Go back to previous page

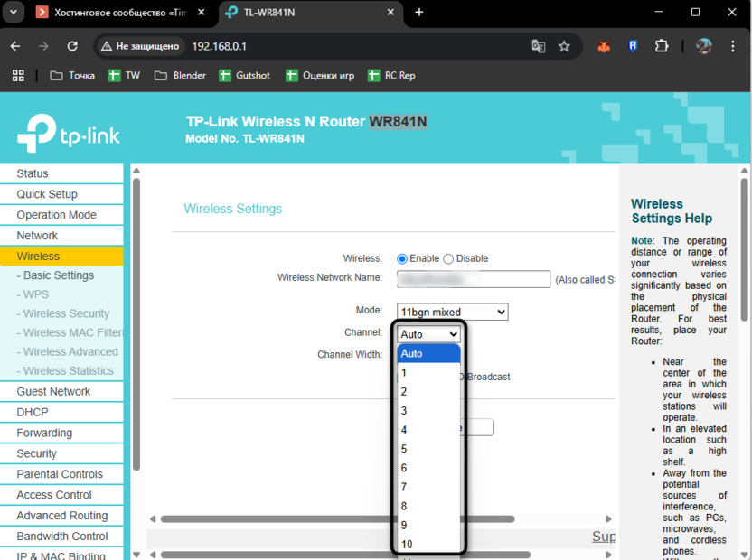click(x=15, y=46)
